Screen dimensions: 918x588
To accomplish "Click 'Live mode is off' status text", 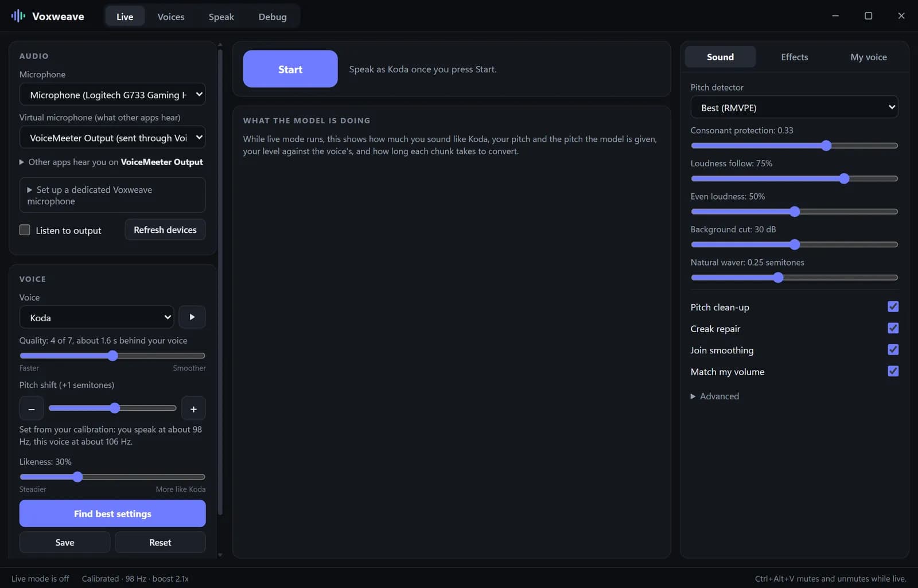I will (x=40, y=578).
